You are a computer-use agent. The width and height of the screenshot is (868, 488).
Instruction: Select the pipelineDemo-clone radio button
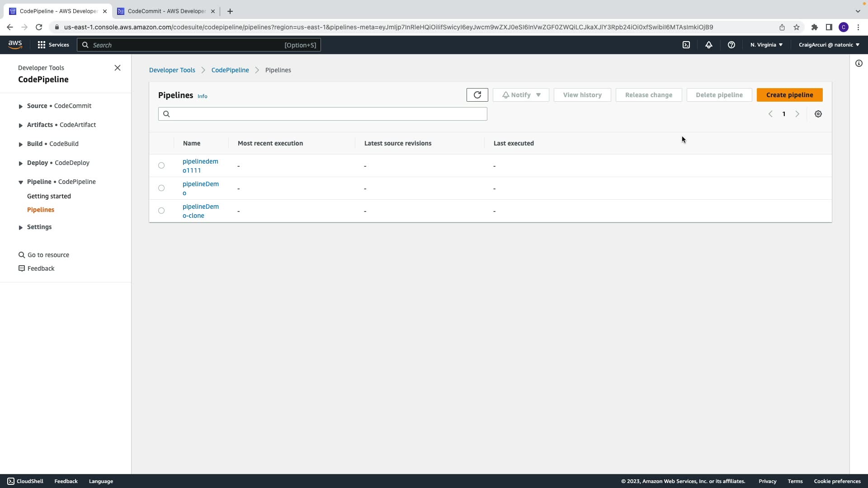161,211
